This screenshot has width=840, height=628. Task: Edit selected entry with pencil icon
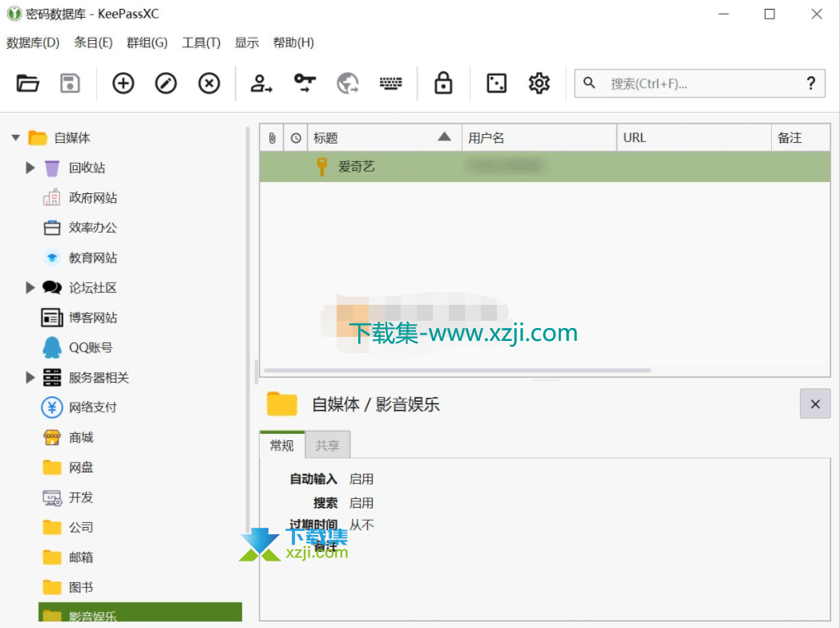(x=166, y=83)
